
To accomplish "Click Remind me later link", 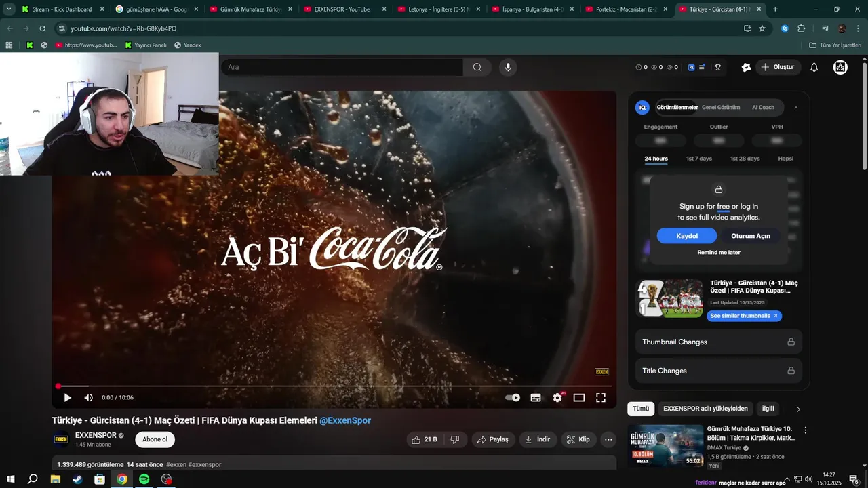I will pyautogui.click(x=719, y=253).
